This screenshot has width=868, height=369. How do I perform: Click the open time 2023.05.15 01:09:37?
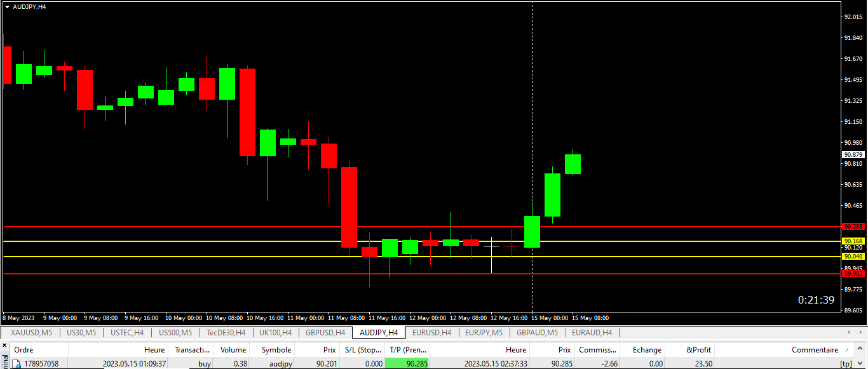point(135,364)
